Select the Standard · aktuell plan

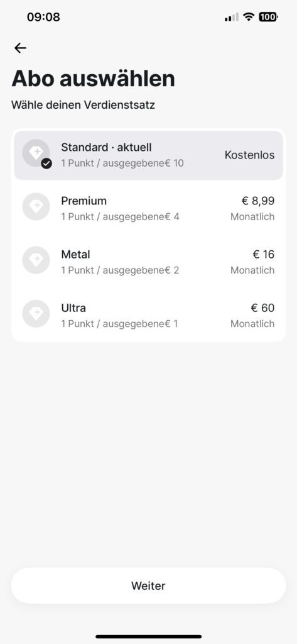click(x=148, y=155)
